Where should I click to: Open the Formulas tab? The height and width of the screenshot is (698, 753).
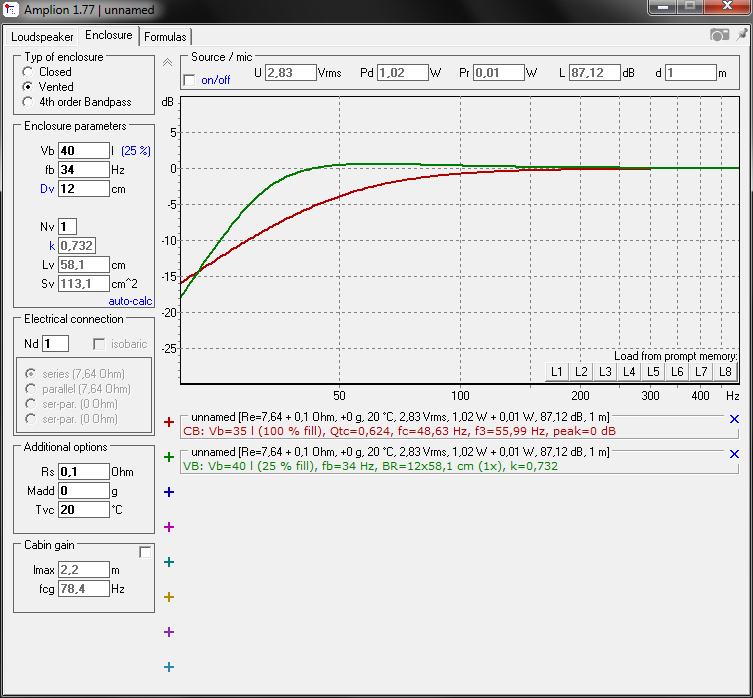pos(165,37)
